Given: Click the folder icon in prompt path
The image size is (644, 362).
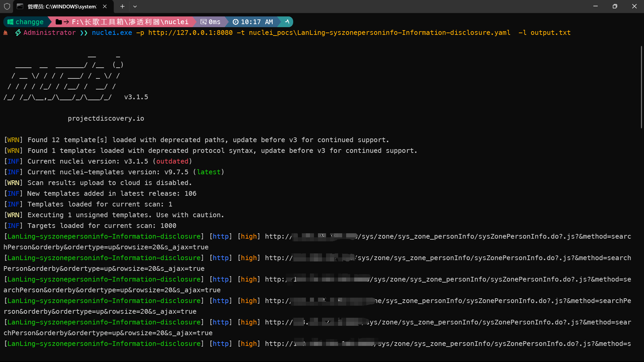Looking at the screenshot, I should tap(59, 22).
